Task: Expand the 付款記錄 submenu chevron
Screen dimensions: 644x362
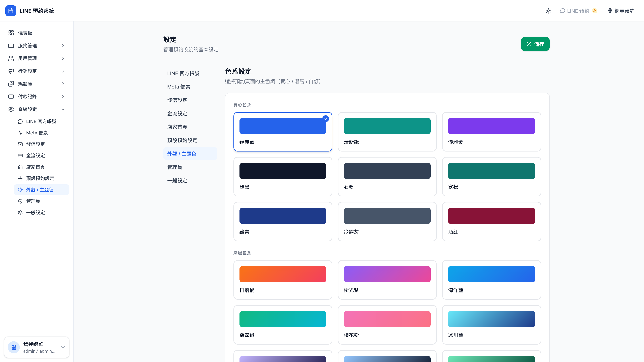Action: [x=63, y=96]
